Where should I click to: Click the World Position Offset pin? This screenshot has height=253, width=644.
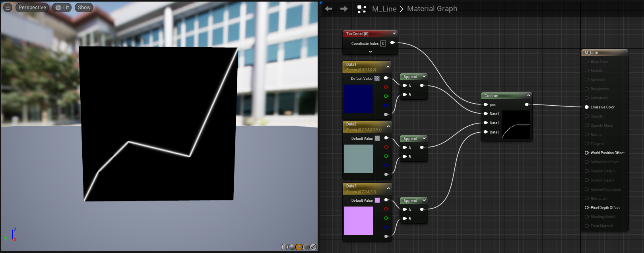coord(587,153)
